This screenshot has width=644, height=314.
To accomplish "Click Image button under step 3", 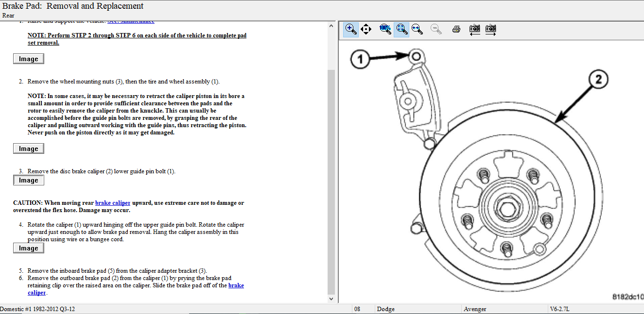I will coord(28,180).
